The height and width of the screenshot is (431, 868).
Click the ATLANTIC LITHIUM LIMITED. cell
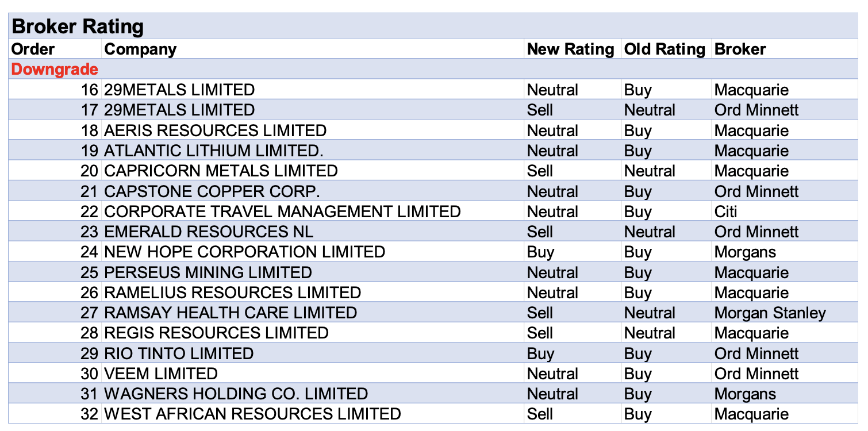[214, 151]
